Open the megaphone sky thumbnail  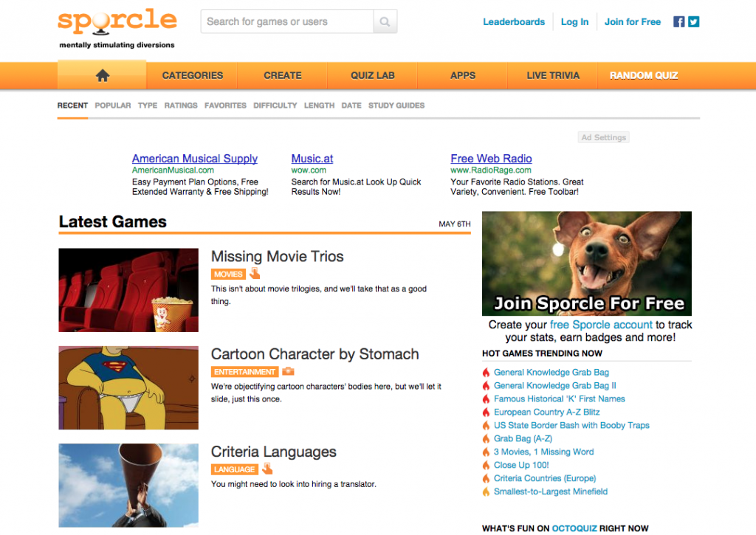(x=128, y=486)
